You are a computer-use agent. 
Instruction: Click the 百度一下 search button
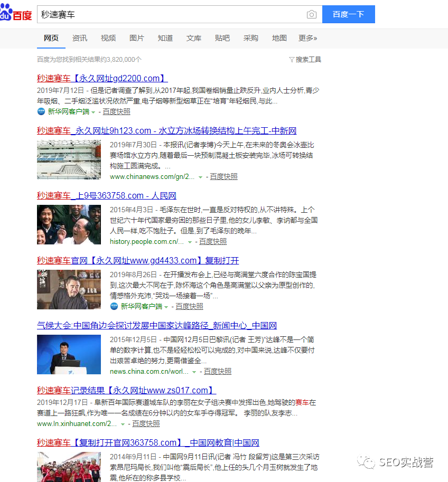pos(348,14)
